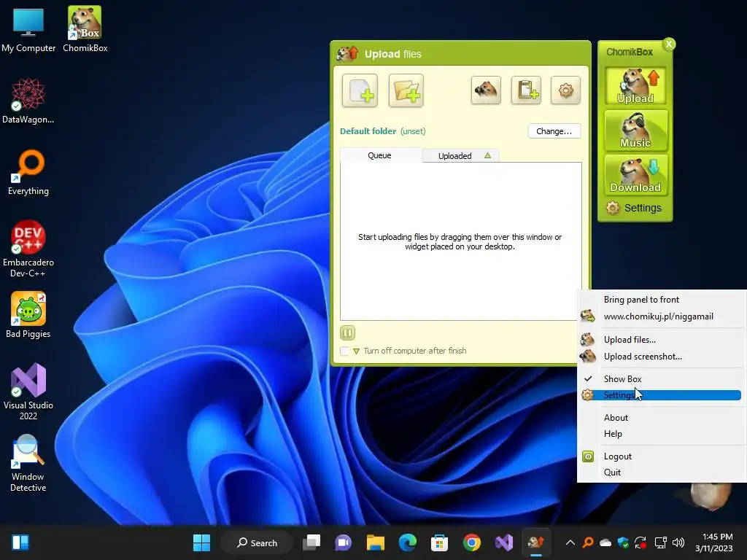Screen dimensions: 747x560
Task: Select the Embarcadero Dev-C++ desktop icon
Action: (28, 249)
